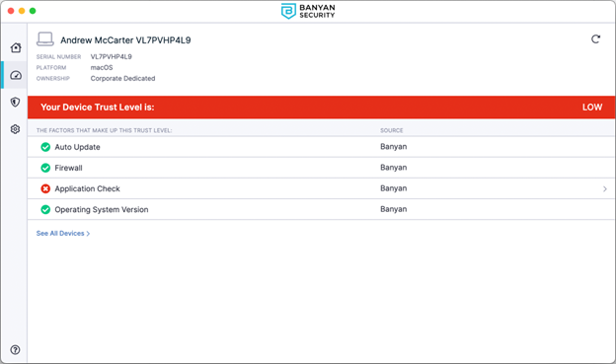Click the Banyan source for Firewall

tap(393, 168)
